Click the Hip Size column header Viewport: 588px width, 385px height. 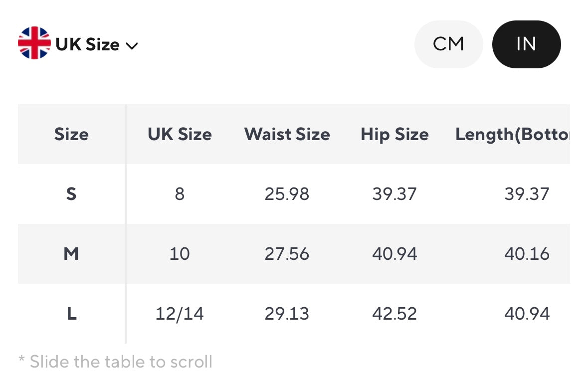click(x=394, y=134)
